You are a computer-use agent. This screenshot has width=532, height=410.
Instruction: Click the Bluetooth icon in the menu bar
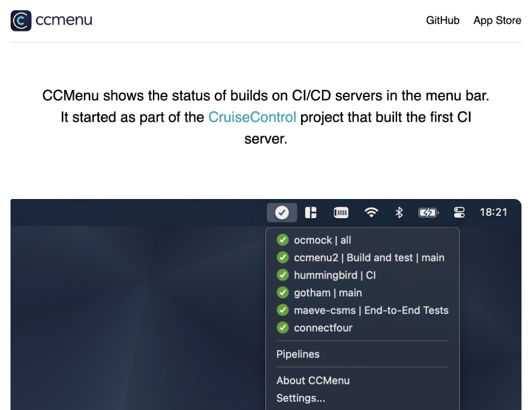[399, 212]
